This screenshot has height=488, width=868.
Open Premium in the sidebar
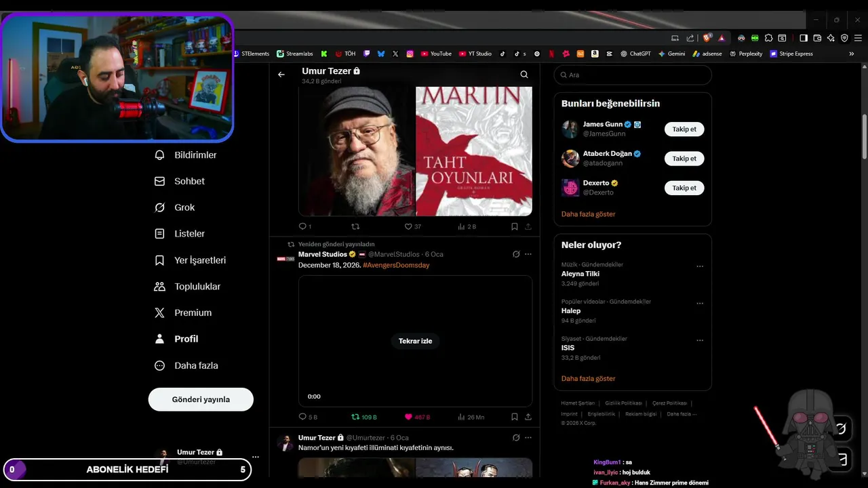[183, 312]
